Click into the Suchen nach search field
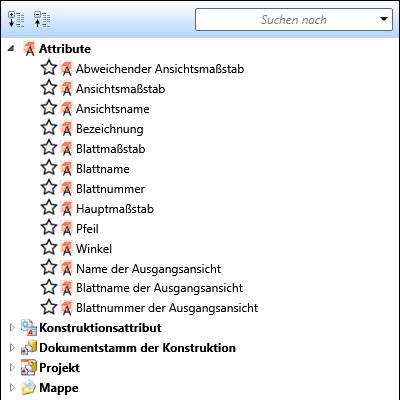The width and height of the screenshot is (400, 400). coord(287,20)
